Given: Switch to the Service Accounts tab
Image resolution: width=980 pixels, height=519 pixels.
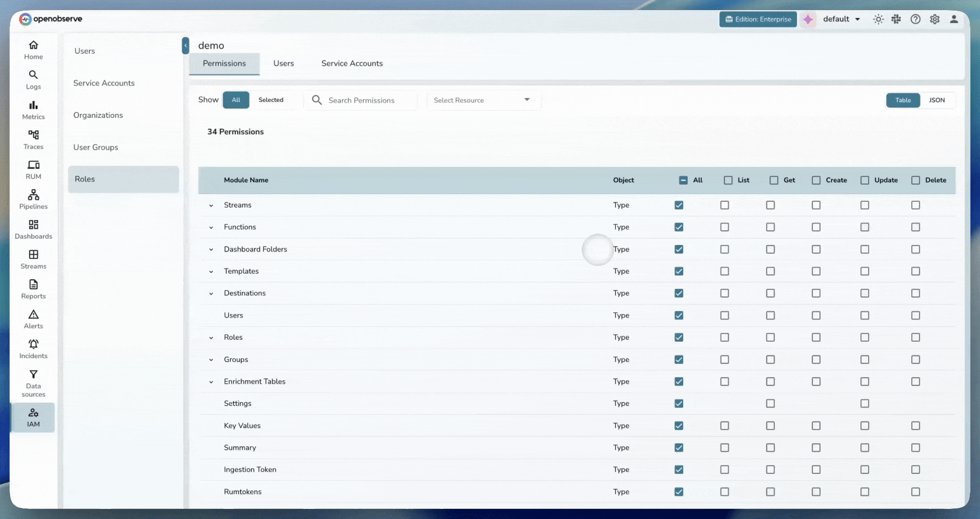Looking at the screenshot, I should [352, 63].
